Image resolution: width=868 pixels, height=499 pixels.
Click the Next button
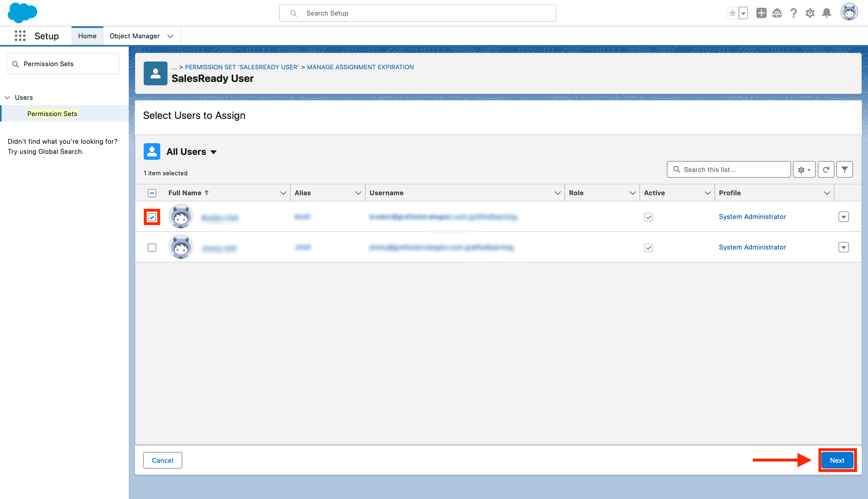[x=837, y=460]
